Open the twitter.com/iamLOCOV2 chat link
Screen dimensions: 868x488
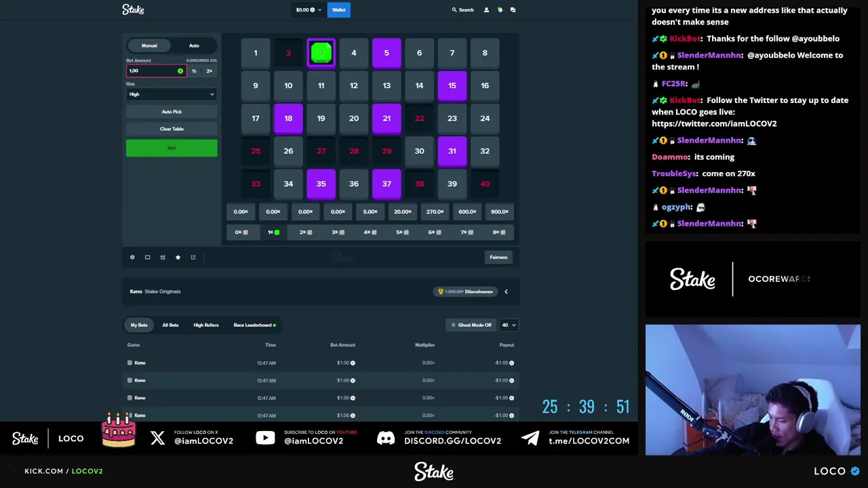pyautogui.click(x=714, y=124)
